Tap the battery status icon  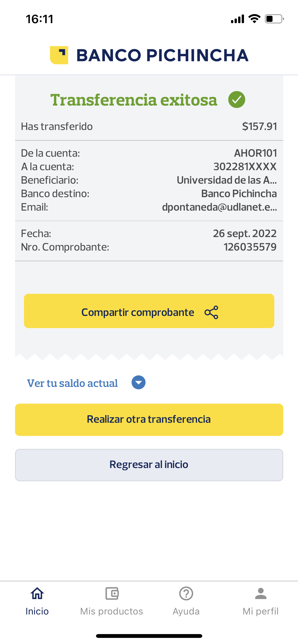pos(274,19)
